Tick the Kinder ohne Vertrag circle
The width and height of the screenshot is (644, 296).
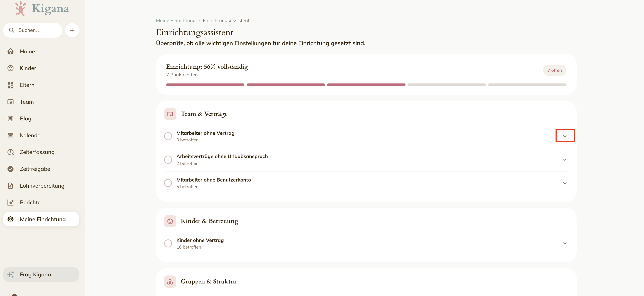[x=168, y=243]
